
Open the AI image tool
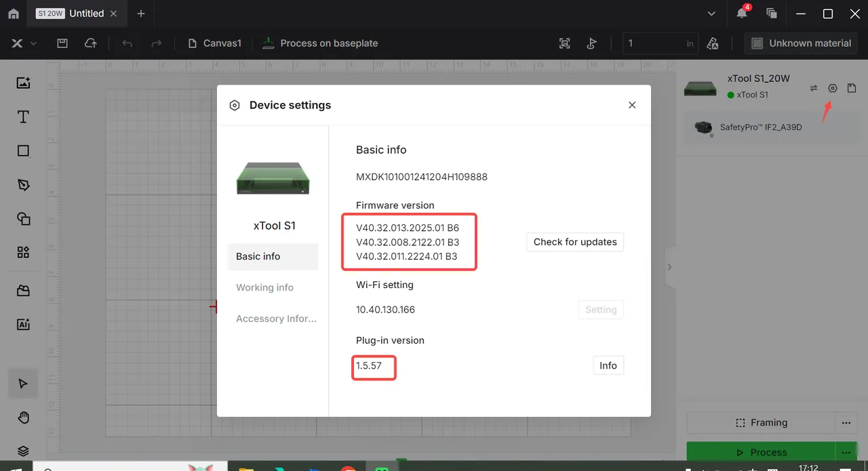coord(23,325)
